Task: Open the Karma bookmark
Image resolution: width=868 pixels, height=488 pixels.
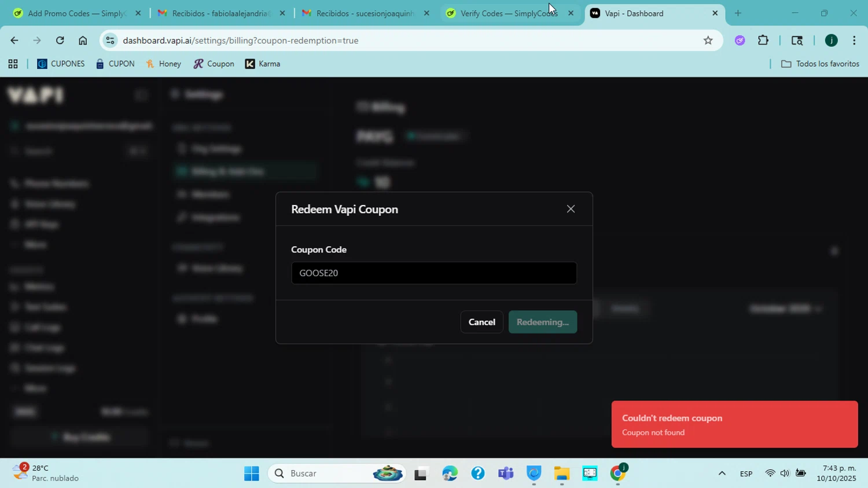Action: click(263, 64)
